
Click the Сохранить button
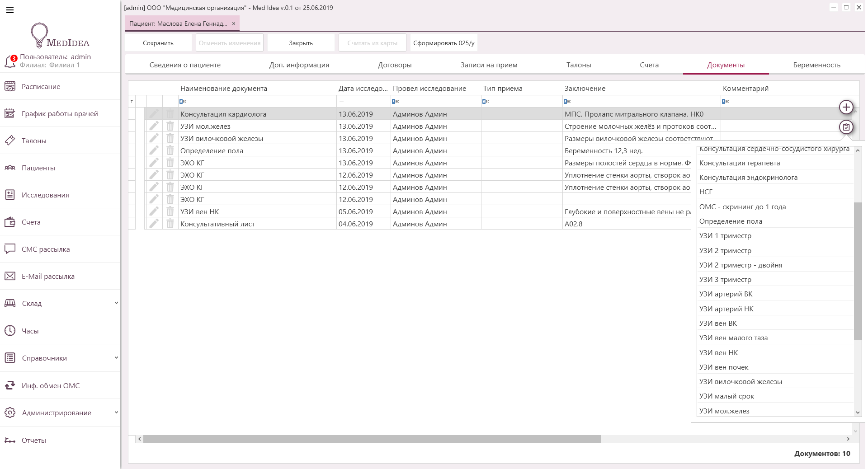pyautogui.click(x=158, y=43)
